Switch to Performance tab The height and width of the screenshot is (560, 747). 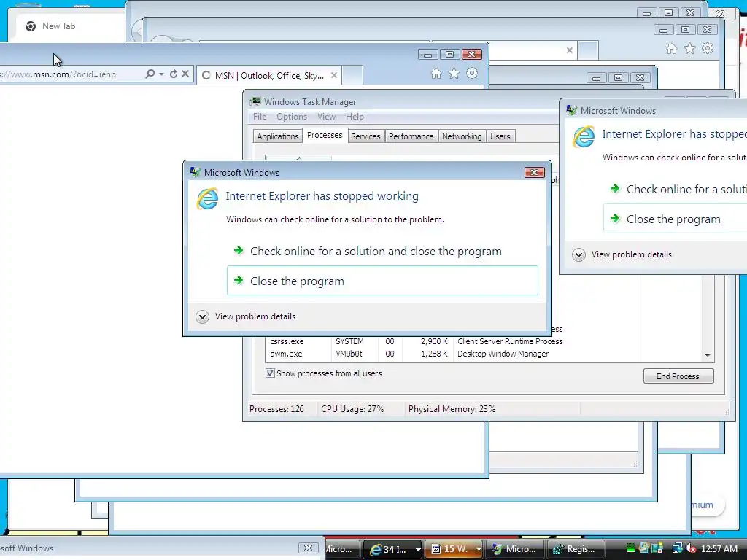(411, 136)
